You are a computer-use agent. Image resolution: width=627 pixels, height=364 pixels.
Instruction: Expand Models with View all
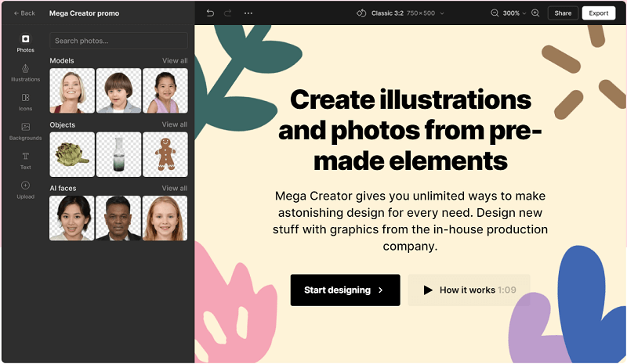174,60
